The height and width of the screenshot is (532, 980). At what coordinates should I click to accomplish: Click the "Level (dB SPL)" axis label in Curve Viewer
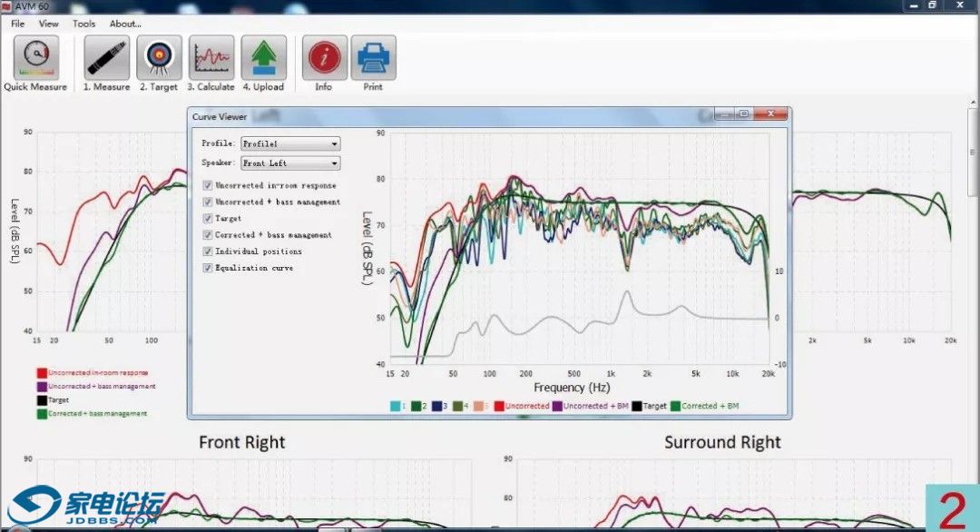[x=367, y=248]
